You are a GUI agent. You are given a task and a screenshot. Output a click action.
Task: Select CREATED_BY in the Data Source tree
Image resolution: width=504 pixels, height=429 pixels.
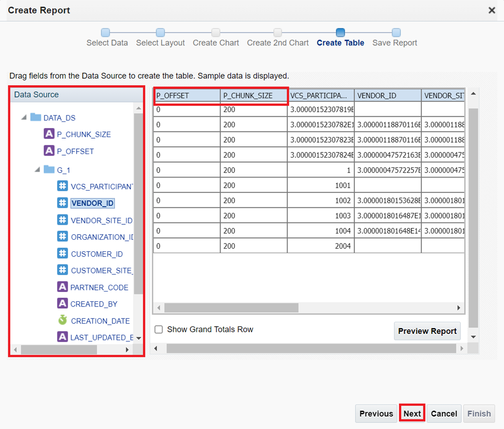pos(94,304)
